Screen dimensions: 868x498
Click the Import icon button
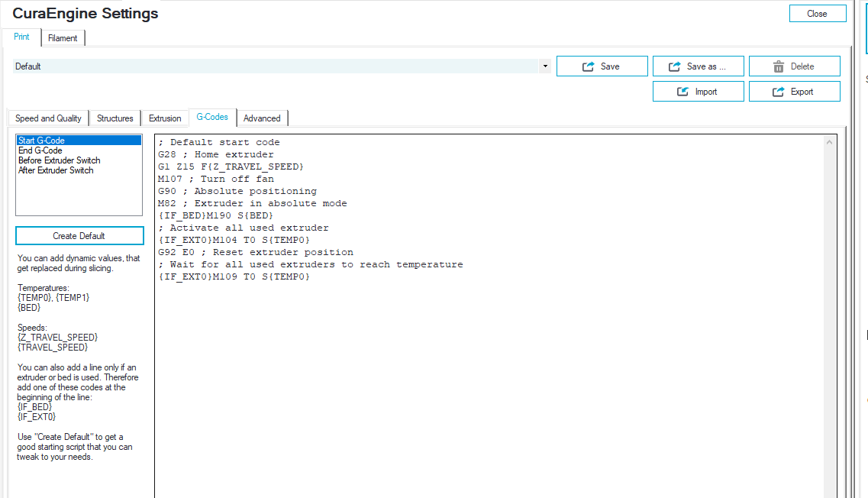coord(698,92)
